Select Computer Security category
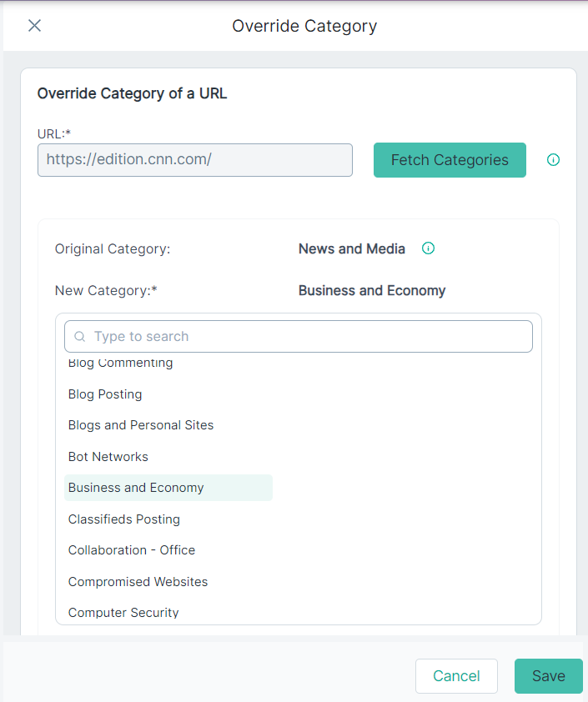The height and width of the screenshot is (702, 588). tap(123, 613)
